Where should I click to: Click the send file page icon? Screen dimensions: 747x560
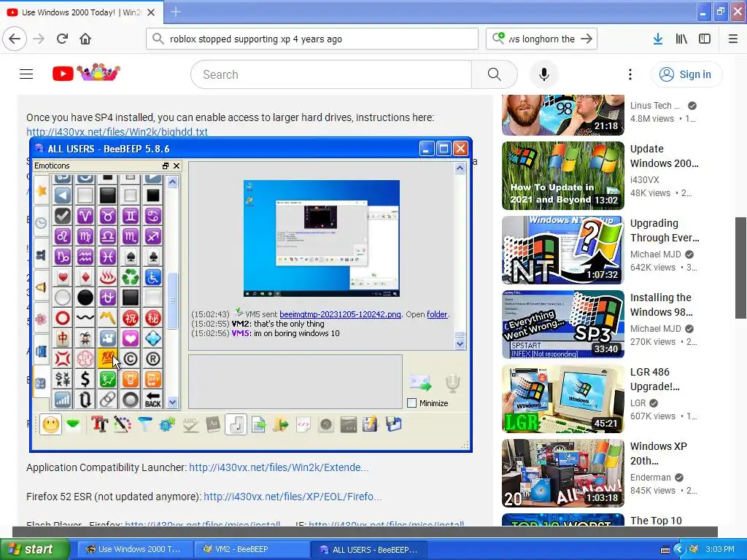[x=259, y=424]
